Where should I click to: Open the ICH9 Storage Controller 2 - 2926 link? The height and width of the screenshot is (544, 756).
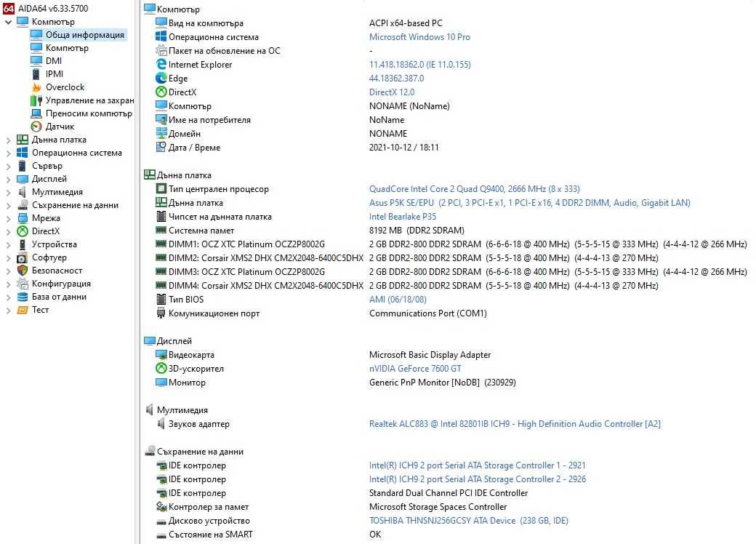[x=478, y=479]
